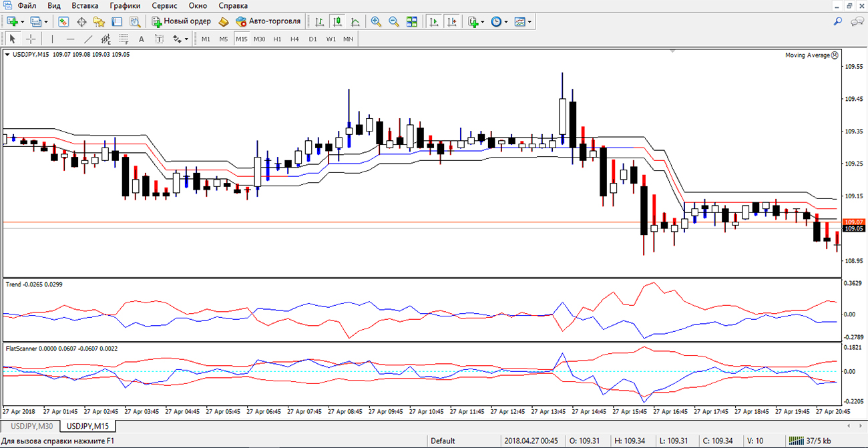The image size is (868, 448).
Task: Select the USDJPY,M15 chart tab
Action: point(89,426)
